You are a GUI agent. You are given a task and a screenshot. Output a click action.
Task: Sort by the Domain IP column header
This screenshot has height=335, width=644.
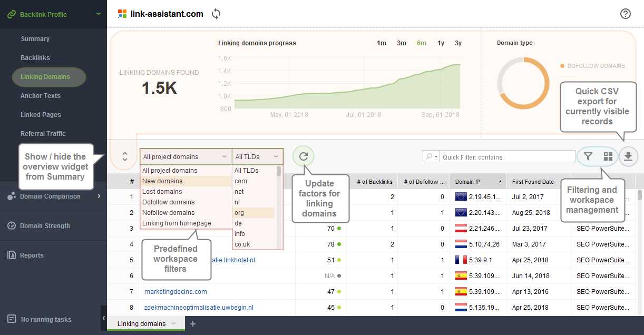478,182
